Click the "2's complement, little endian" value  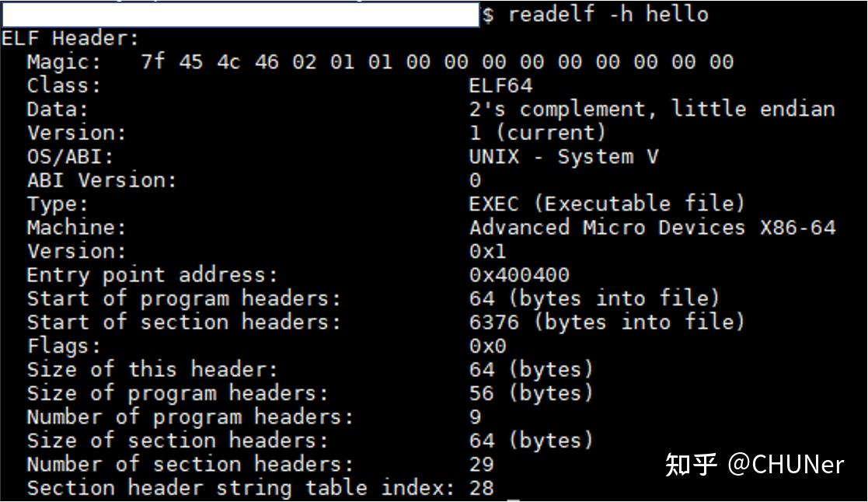point(651,109)
